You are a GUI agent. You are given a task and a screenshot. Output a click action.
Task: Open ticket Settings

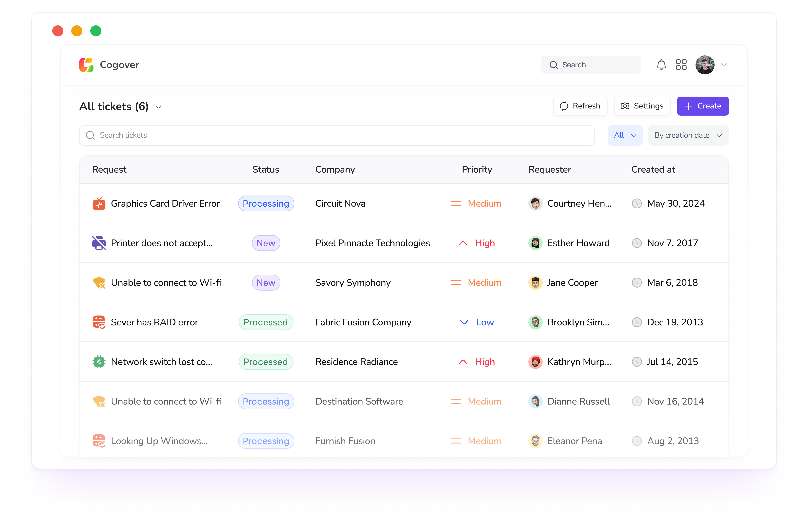[x=642, y=106]
